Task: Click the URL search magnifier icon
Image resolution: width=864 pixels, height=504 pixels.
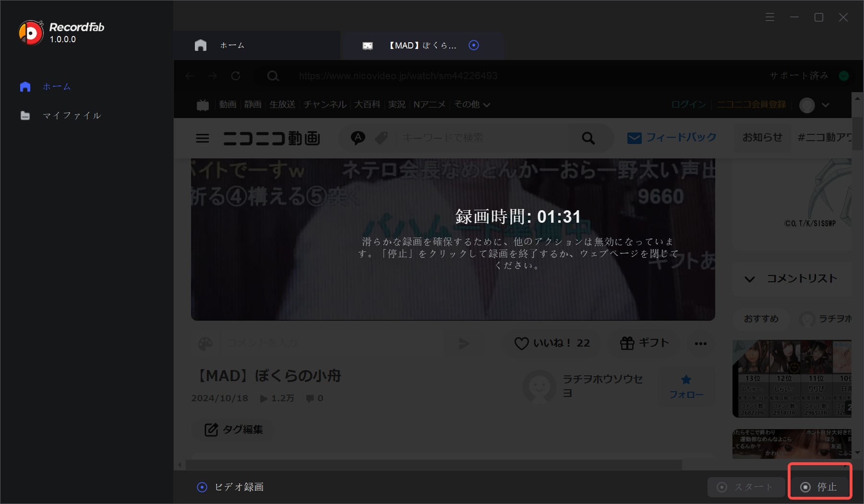Action: tap(273, 76)
